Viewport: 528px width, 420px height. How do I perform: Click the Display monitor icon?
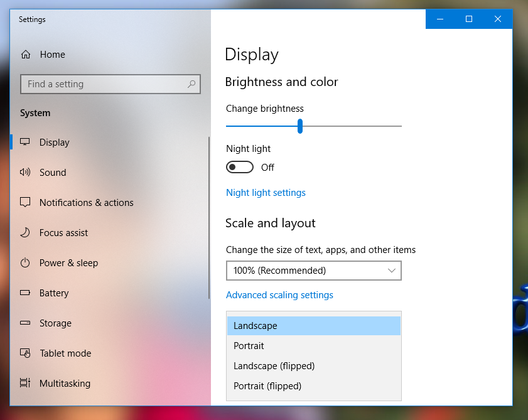[x=25, y=142]
